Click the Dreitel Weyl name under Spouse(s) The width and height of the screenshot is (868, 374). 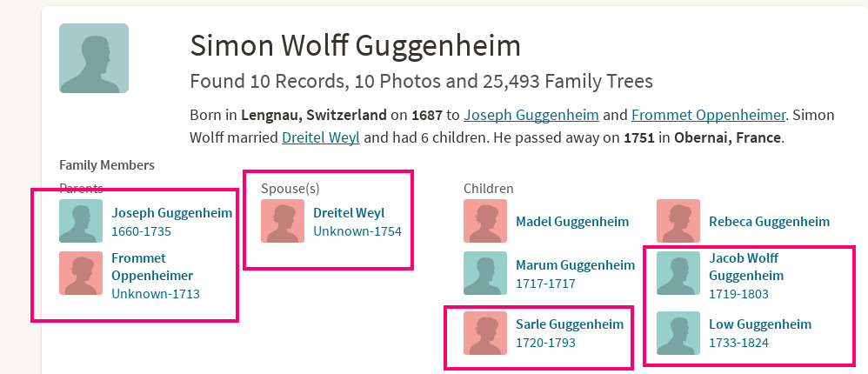[x=349, y=213]
